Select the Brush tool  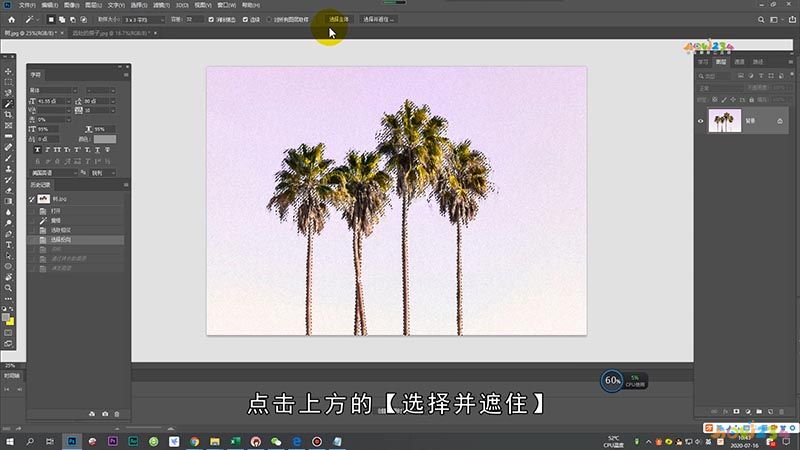[x=8, y=158]
